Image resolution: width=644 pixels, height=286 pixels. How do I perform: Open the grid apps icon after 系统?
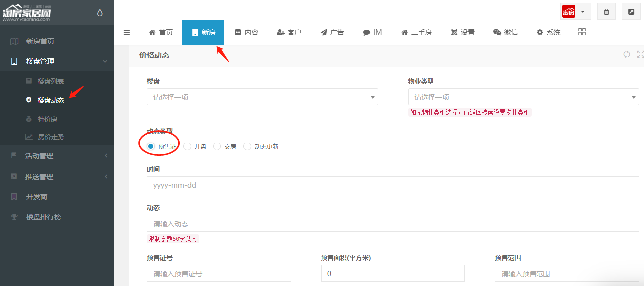pyautogui.click(x=582, y=32)
